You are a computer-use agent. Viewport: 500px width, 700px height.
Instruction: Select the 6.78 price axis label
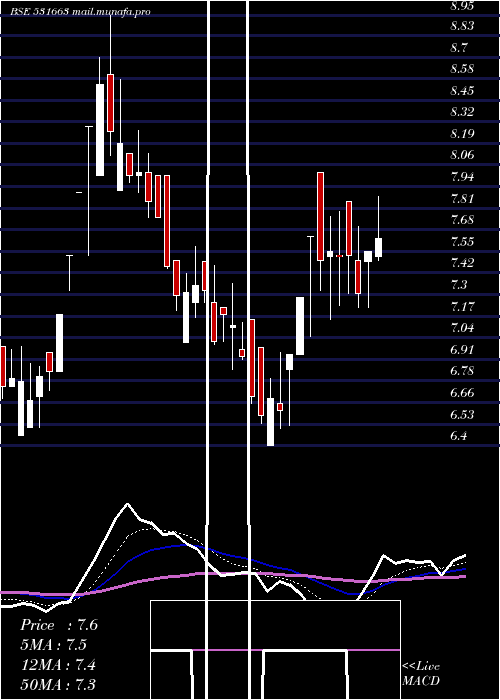[x=462, y=371]
